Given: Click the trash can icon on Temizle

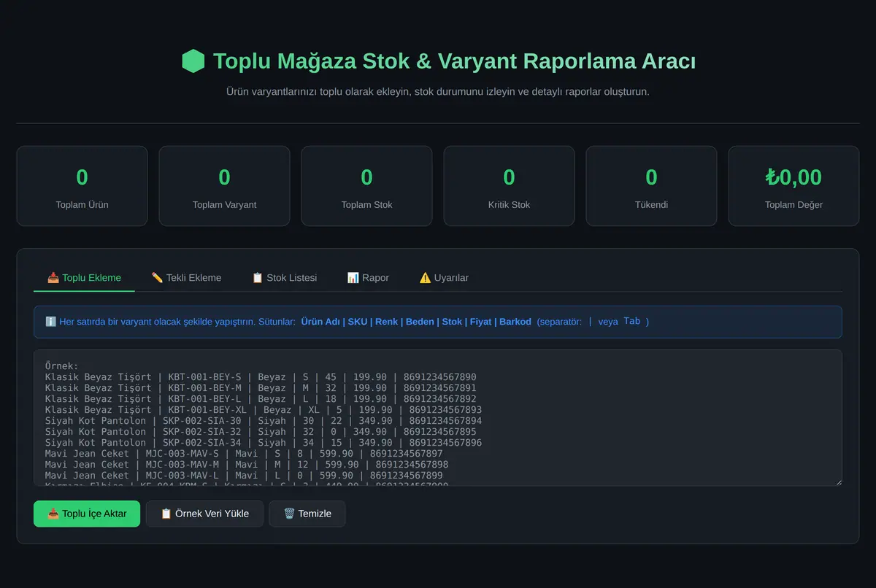Looking at the screenshot, I should (289, 514).
